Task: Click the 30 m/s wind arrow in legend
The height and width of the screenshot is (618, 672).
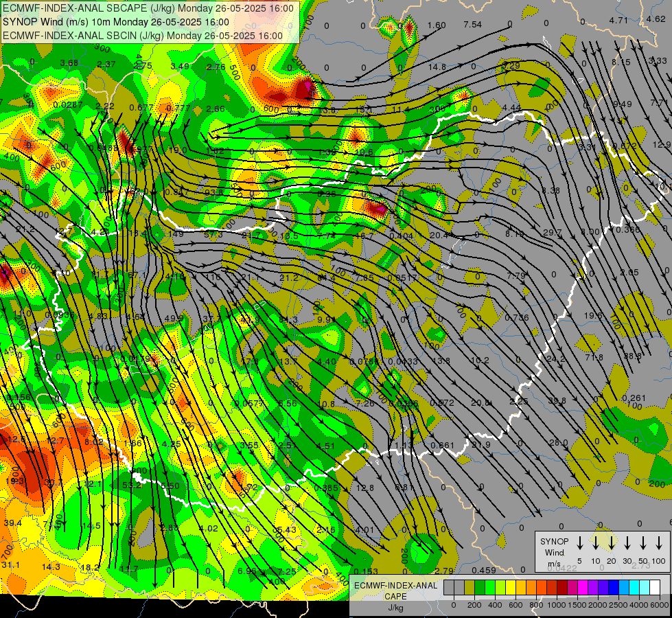Action: [627, 543]
